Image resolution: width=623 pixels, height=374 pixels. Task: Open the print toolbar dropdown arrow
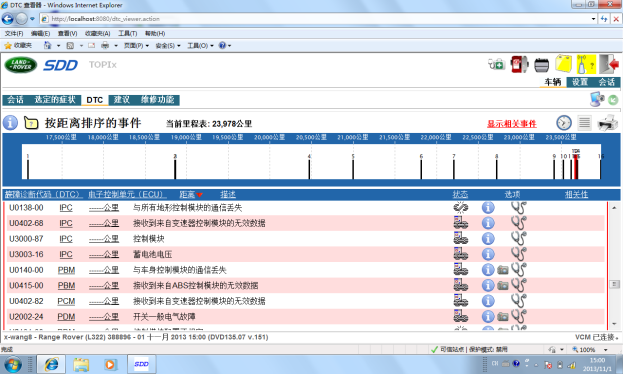tap(116, 46)
